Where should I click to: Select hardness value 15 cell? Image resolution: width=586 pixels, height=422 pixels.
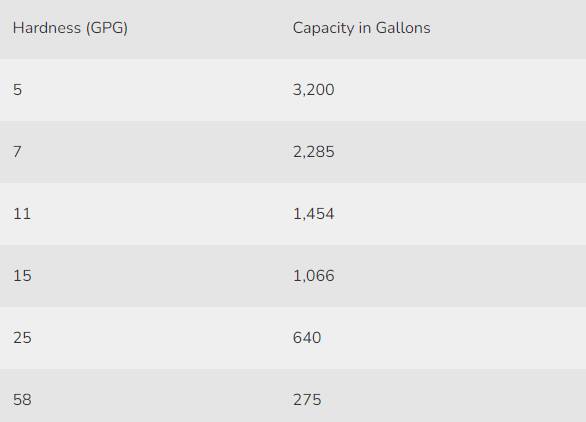point(22,276)
